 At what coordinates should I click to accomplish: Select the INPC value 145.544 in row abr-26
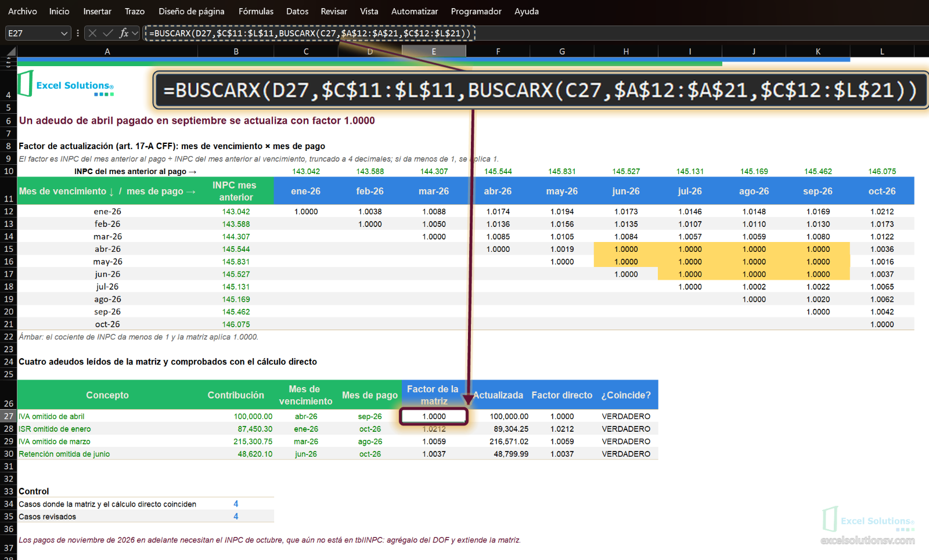236,249
